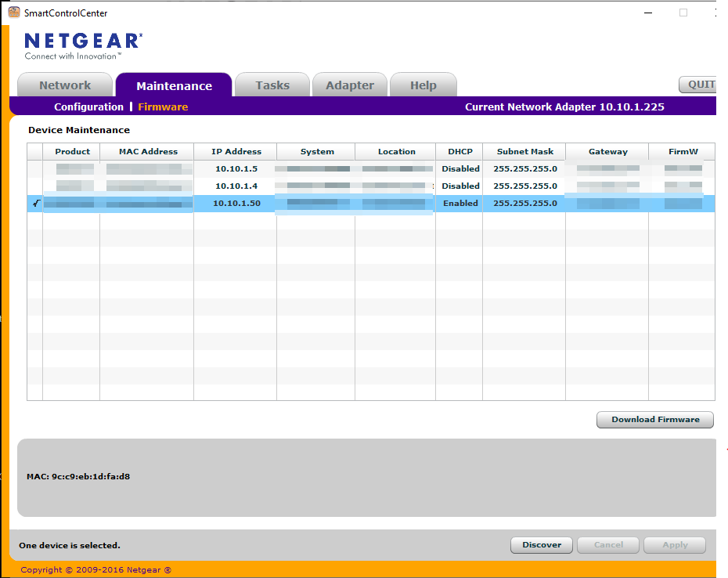Click the SmartControlCenter title bar icon
The width and height of the screenshot is (728, 578).
tap(13, 13)
